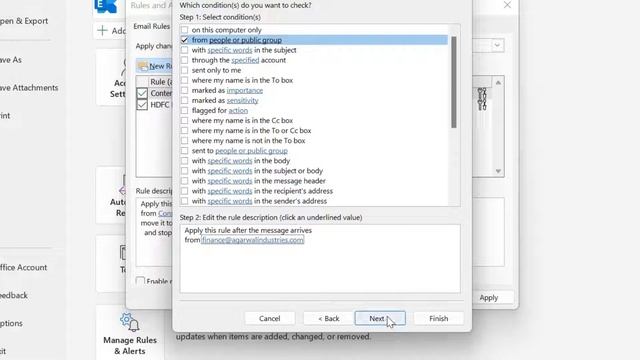Check 'where my name is in the To or Cc box'
This screenshot has width=640, height=360.
184,131
